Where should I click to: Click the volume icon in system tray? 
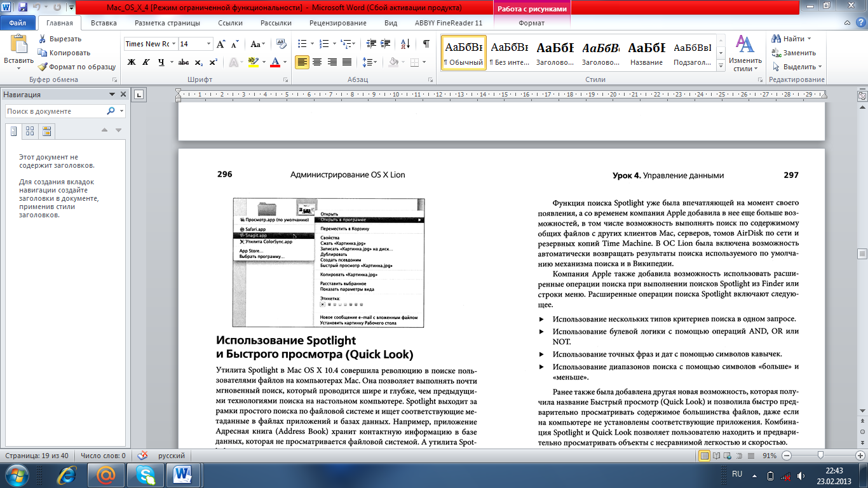(x=801, y=475)
